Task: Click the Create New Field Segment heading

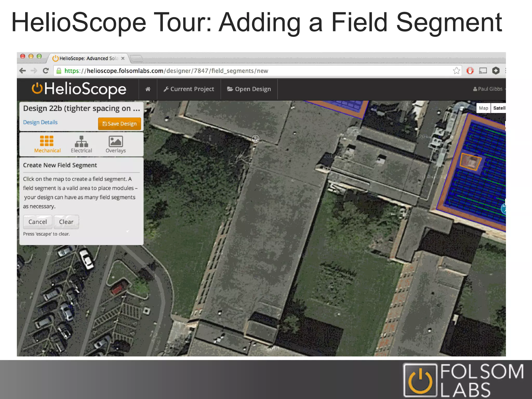Action: click(x=60, y=165)
